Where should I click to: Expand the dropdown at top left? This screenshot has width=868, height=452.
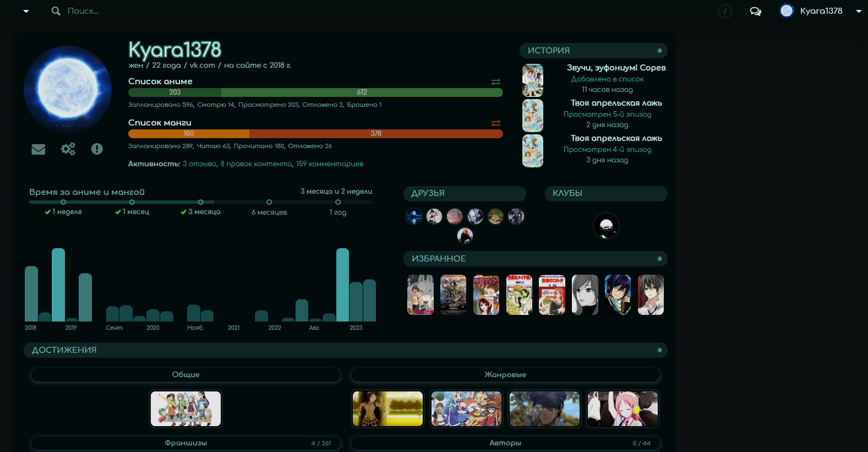pyautogui.click(x=26, y=11)
